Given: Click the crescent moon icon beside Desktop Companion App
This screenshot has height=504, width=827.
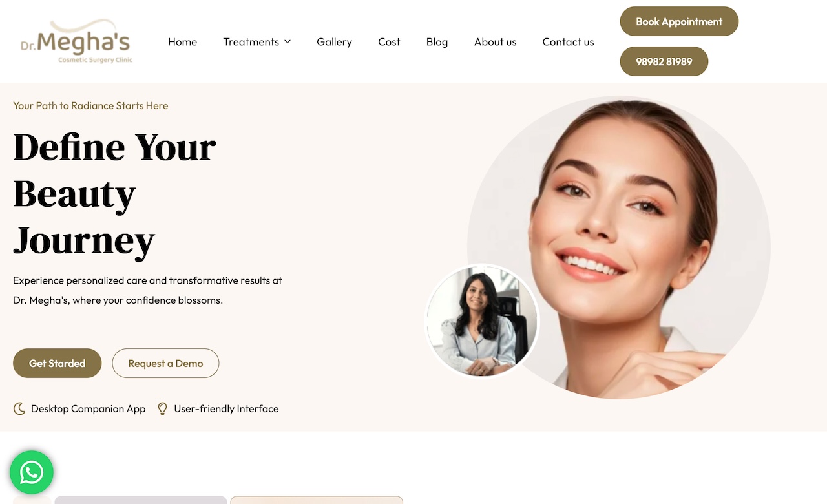Looking at the screenshot, I should [19, 409].
